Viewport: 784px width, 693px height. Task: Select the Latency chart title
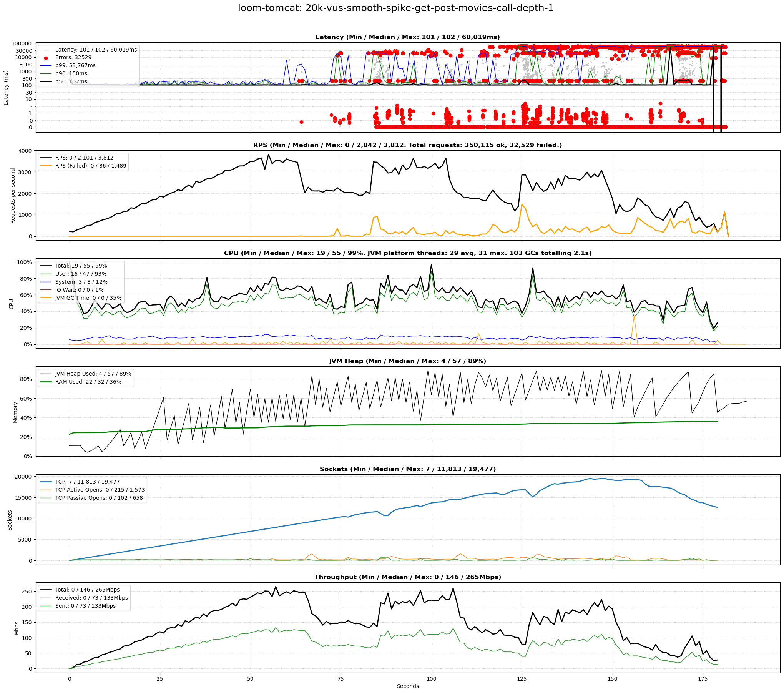407,37
